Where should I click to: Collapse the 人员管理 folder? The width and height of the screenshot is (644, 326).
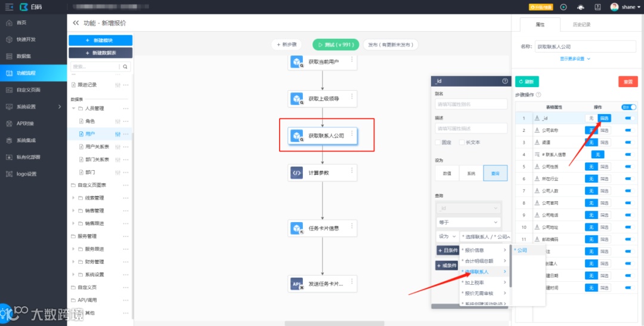click(x=73, y=109)
